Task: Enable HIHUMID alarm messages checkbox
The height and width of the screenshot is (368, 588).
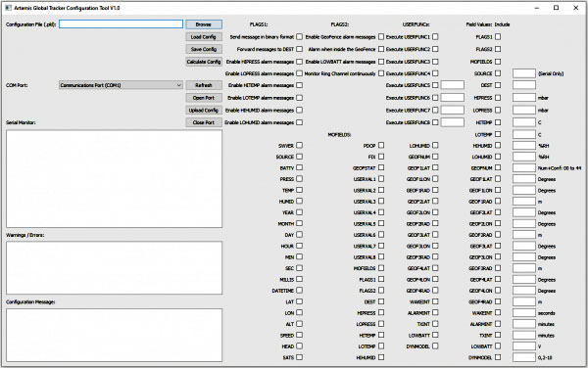Action: (299, 110)
